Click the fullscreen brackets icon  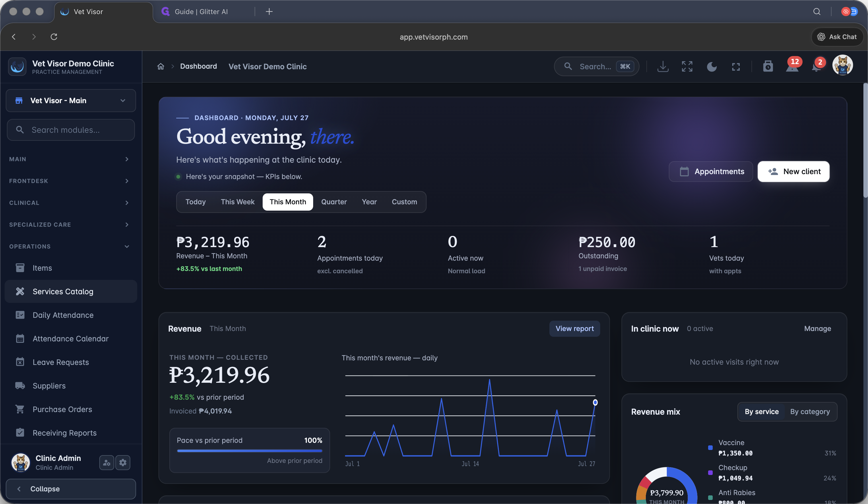736,67
